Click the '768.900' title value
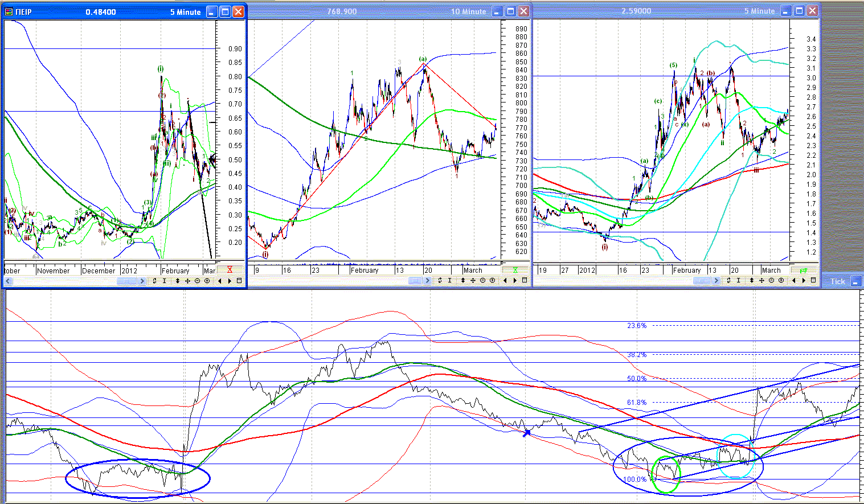 click(342, 11)
